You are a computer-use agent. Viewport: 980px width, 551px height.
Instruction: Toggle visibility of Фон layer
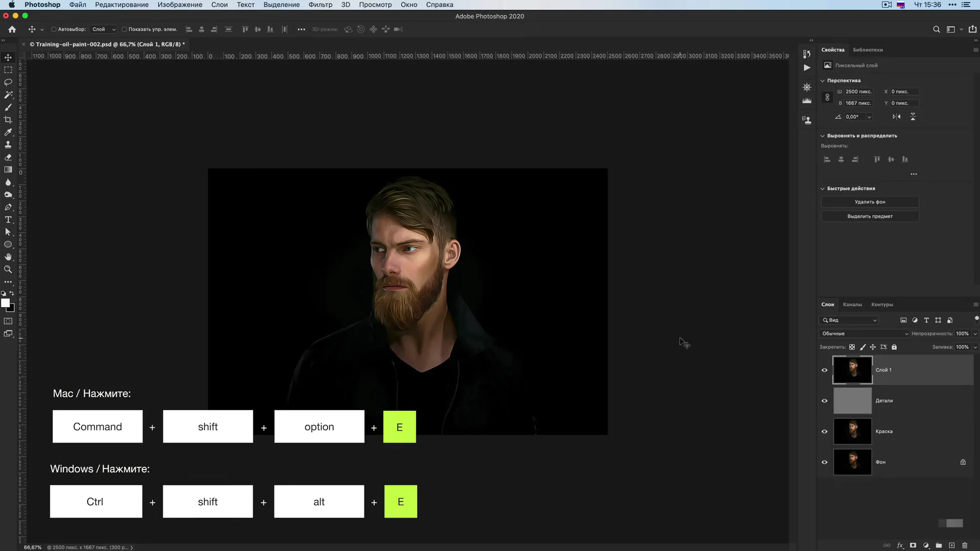[x=824, y=462]
